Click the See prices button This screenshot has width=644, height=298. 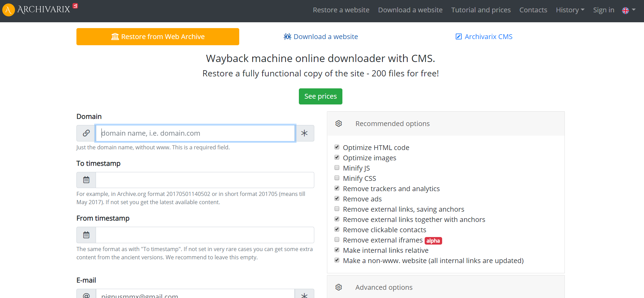point(320,97)
